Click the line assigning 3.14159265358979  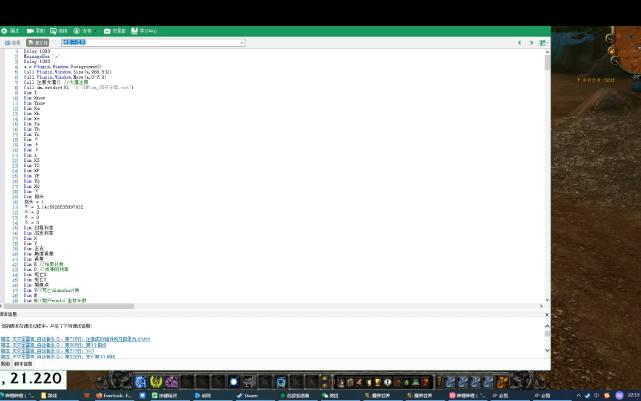point(54,207)
